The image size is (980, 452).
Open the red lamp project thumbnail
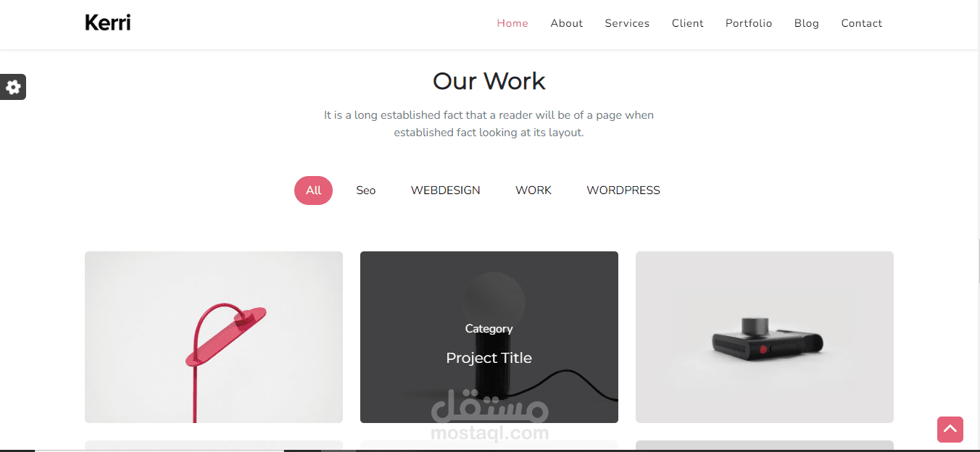tap(214, 337)
